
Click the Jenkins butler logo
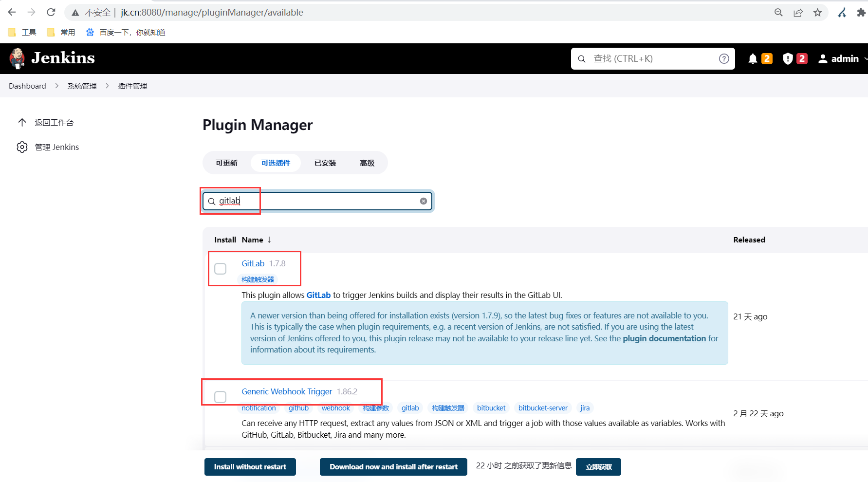[18, 58]
